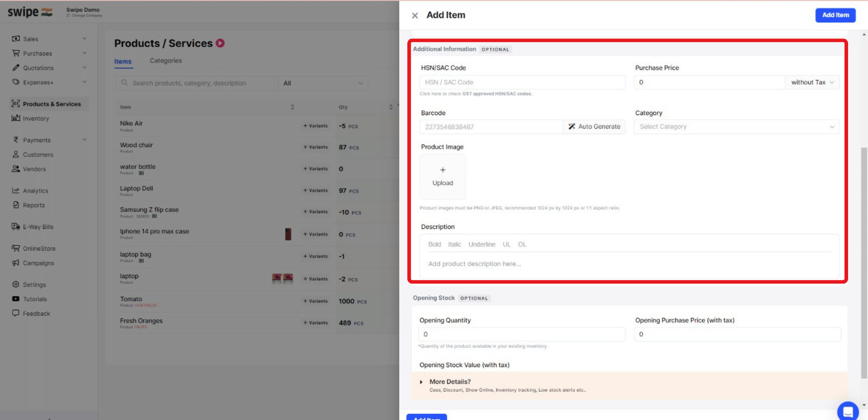Toggle Underline in description editor
The image size is (868, 420).
pyautogui.click(x=482, y=244)
